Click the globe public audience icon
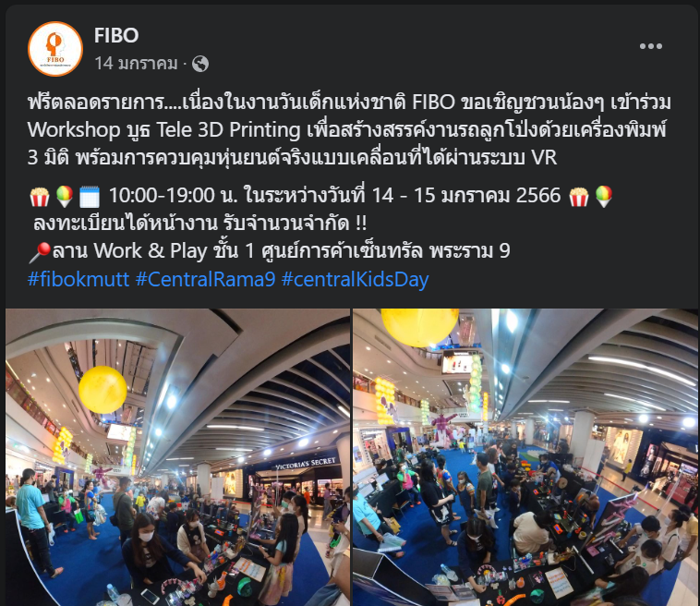 (200, 64)
